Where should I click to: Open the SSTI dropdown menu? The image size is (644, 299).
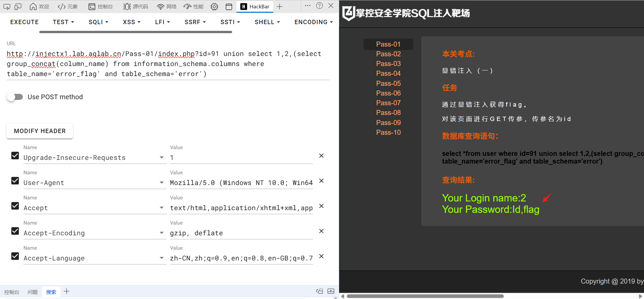point(230,22)
